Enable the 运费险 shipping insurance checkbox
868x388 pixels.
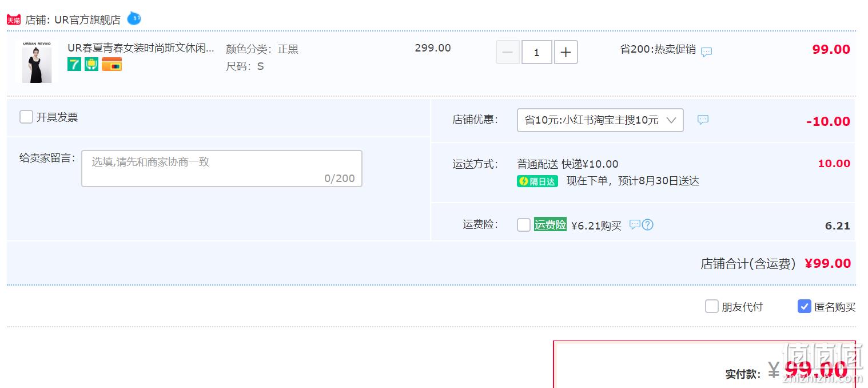point(524,225)
